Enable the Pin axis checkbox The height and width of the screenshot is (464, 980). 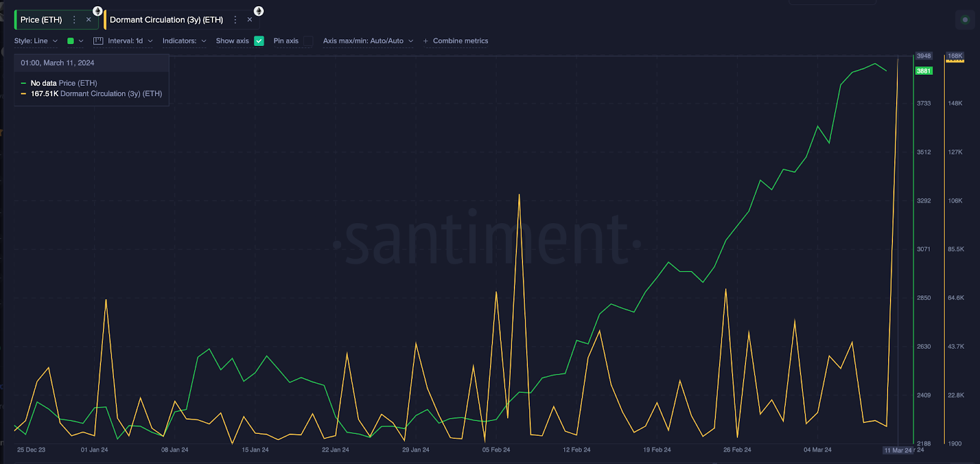click(308, 41)
